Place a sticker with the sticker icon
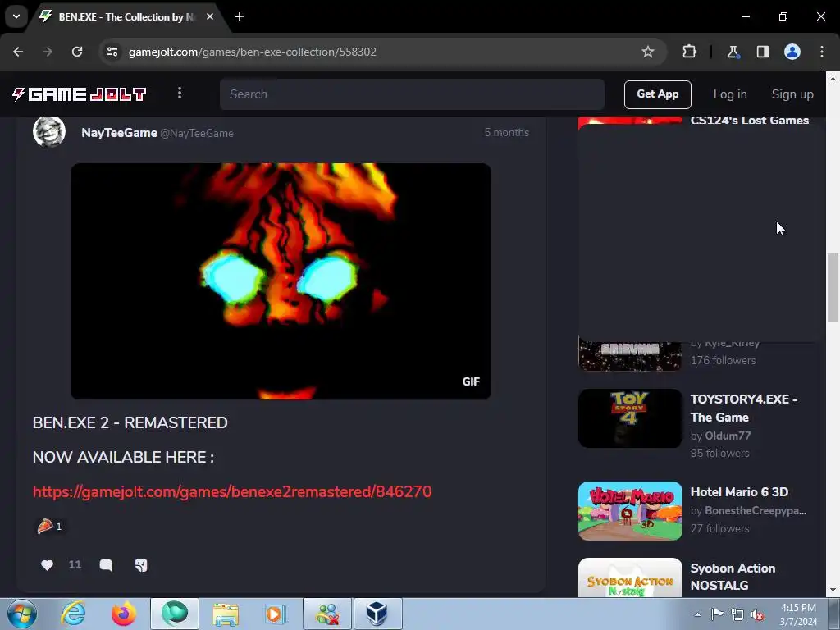The width and height of the screenshot is (840, 630). [x=141, y=564]
